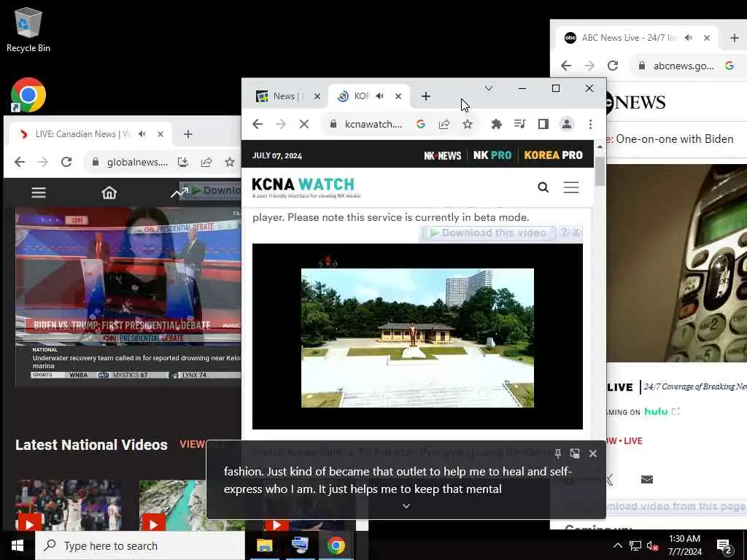
Task: Close the Download this video bar
Action: click(576, 232)
